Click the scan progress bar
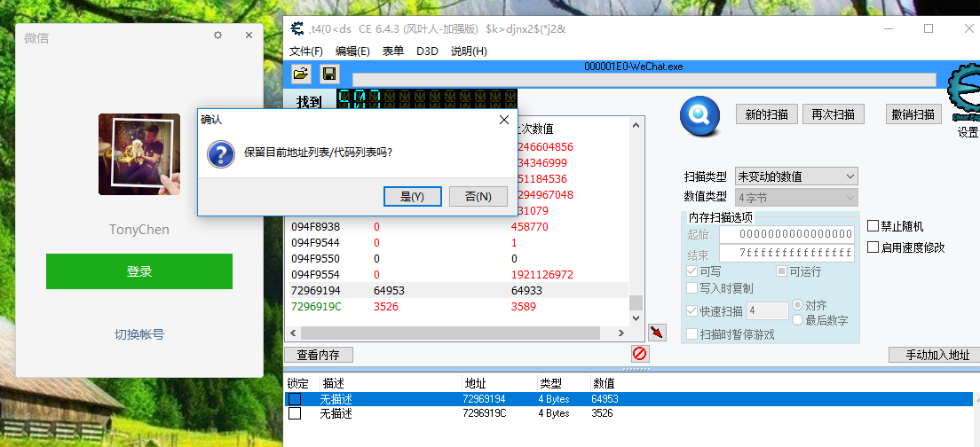980x447 pixels. click(644, 79)
